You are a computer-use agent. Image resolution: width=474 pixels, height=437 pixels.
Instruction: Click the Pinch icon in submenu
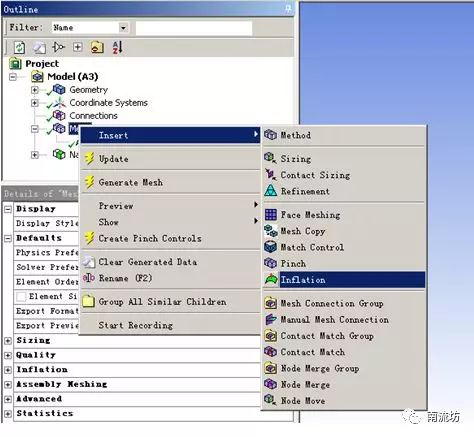coord(270,263)
